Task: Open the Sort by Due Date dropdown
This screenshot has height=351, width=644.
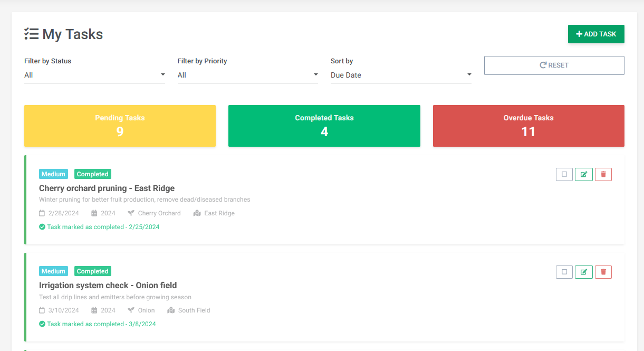Action: coord(401,75)
